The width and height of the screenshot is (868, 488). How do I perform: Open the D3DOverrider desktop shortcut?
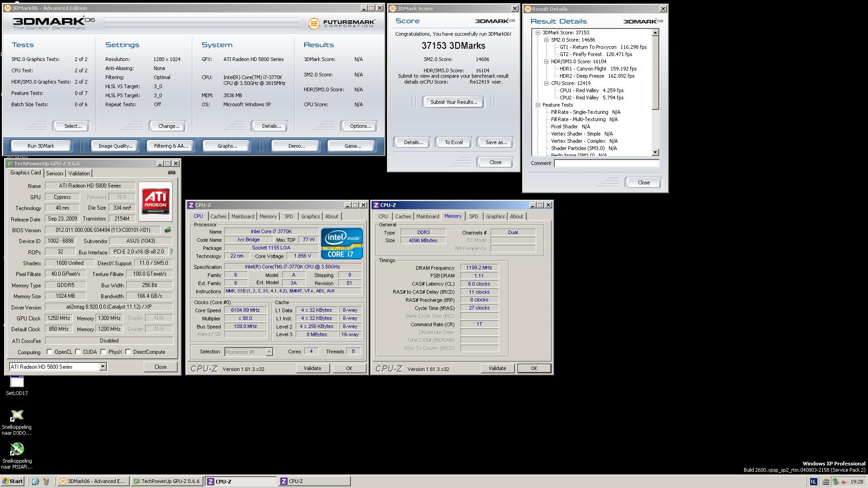[17, 416]
